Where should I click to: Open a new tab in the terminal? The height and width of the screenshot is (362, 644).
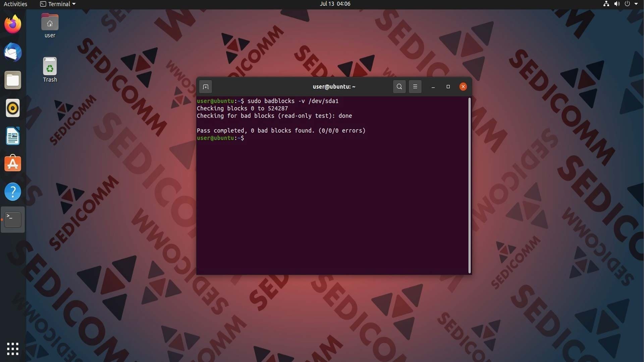(x=206, y=87)
